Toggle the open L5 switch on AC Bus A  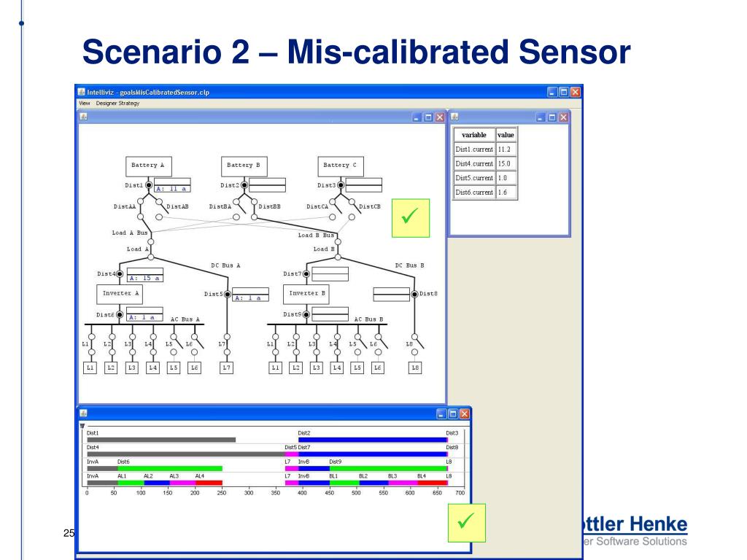(x=175, y=344)
